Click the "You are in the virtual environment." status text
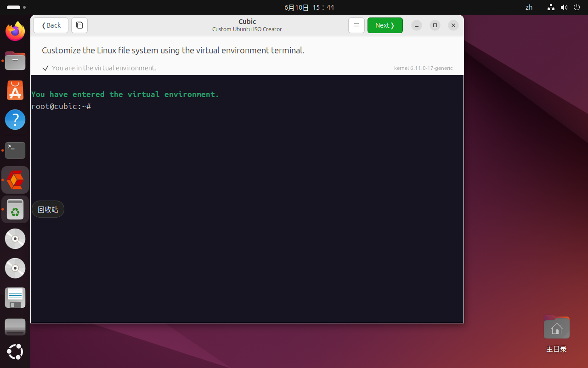The height and width of the screenshot is (368, 588). pos(104,68)
